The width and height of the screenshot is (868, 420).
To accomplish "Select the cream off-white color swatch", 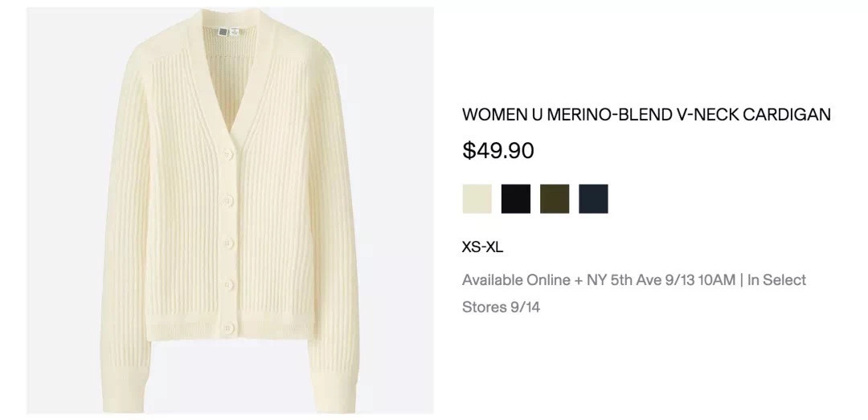I will coord(477,198).
